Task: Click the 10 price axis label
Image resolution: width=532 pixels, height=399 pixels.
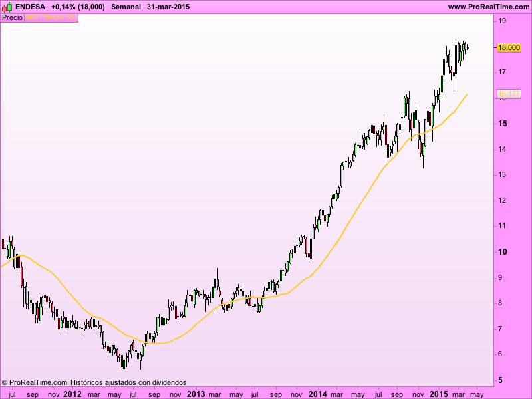Action: pyautogui.click(x=503, y=252)
